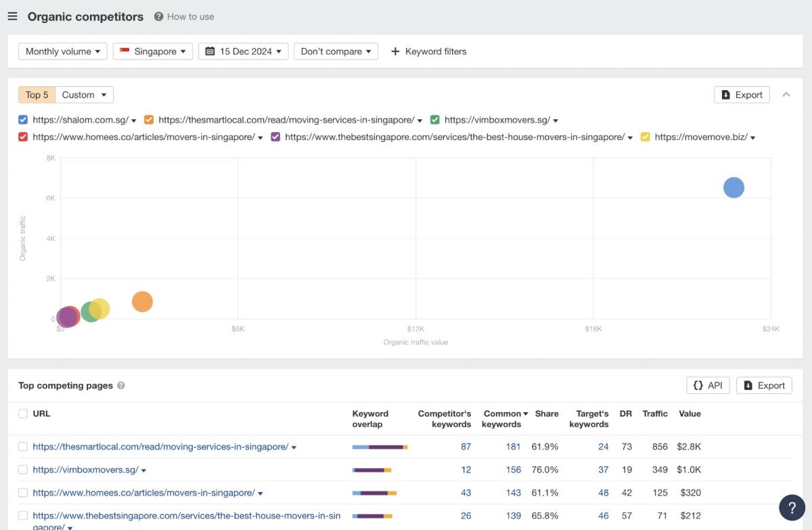Check the thesmartlocal.com table row checkbox

(23, 447)
